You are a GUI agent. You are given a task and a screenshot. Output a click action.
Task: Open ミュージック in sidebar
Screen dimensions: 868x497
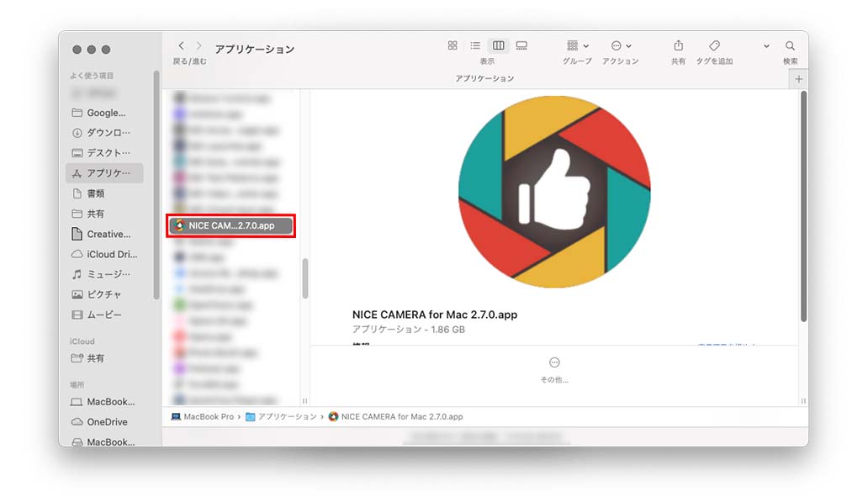tap(104, 274)
